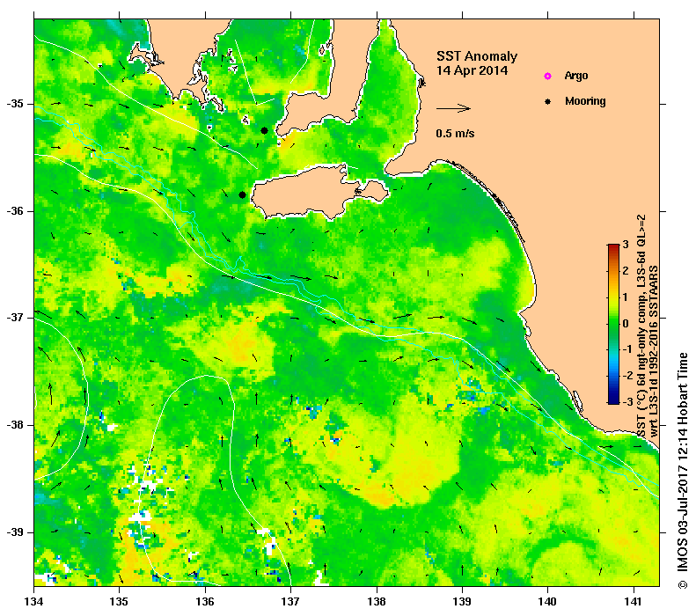Click the color bar value 0
The height and width of the screenshot is (616, 696).
tap(626, 324)
